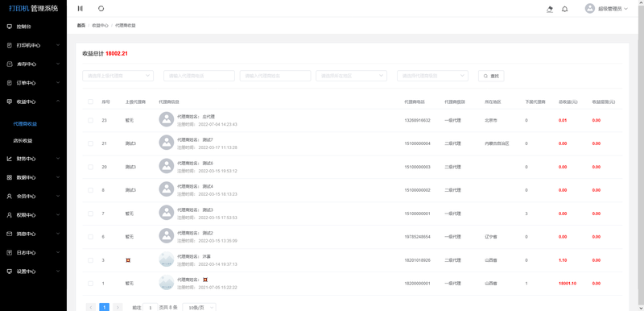The image size is (644, 311).
Task: Check the checkbox for row 21
Action: point(90,143)
